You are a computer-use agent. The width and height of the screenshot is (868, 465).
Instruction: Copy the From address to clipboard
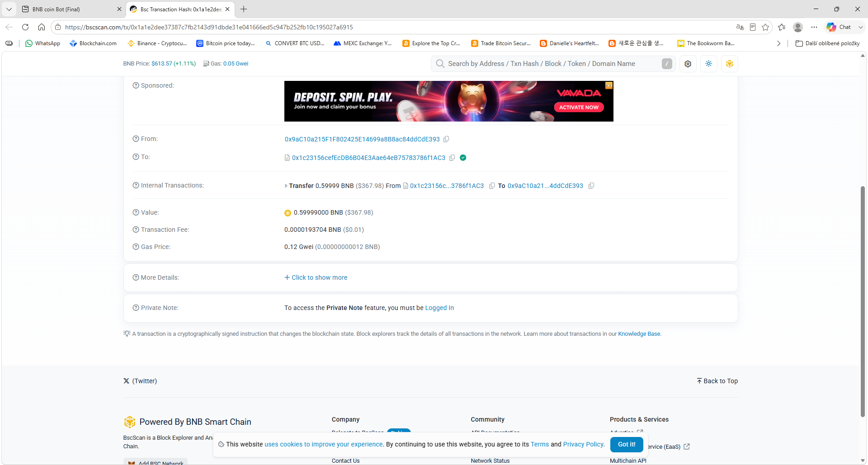pos(446,139)
